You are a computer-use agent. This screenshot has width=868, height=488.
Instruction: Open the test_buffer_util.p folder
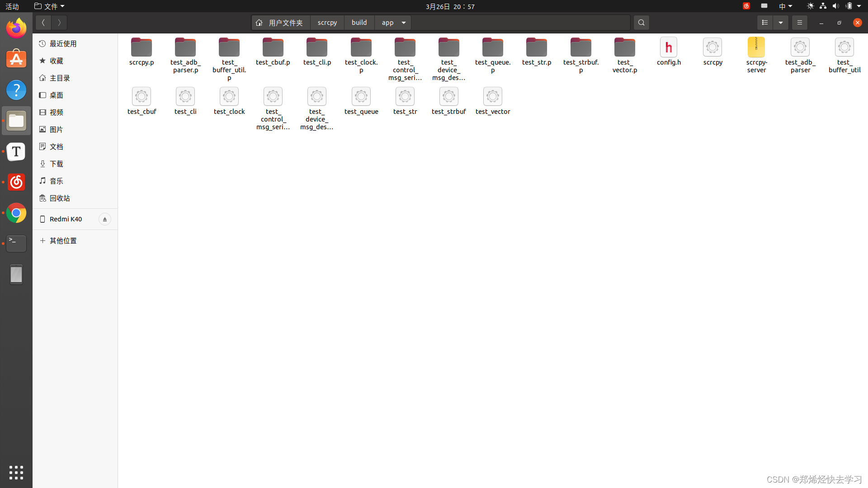(229, 59)
